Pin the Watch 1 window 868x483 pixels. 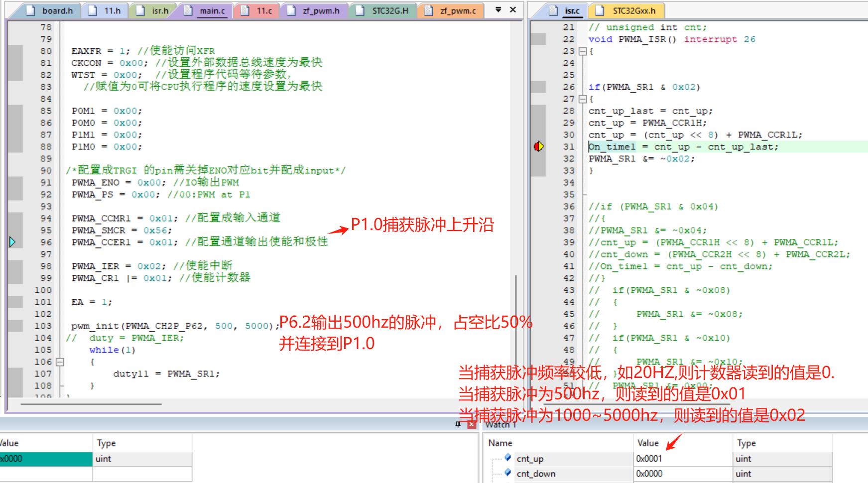pos(459,424)
